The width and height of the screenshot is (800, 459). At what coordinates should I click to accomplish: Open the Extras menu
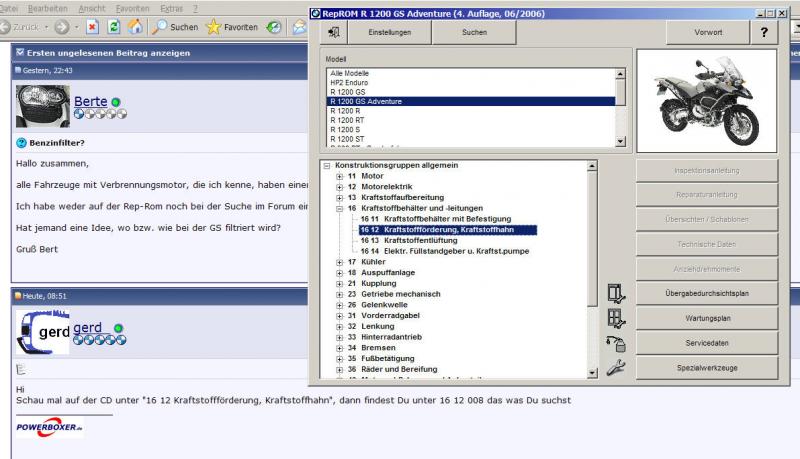[171, 9]
